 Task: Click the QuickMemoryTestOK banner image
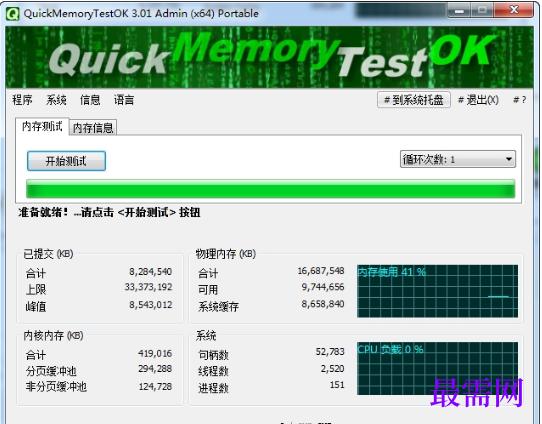click(x=270, y=57)
